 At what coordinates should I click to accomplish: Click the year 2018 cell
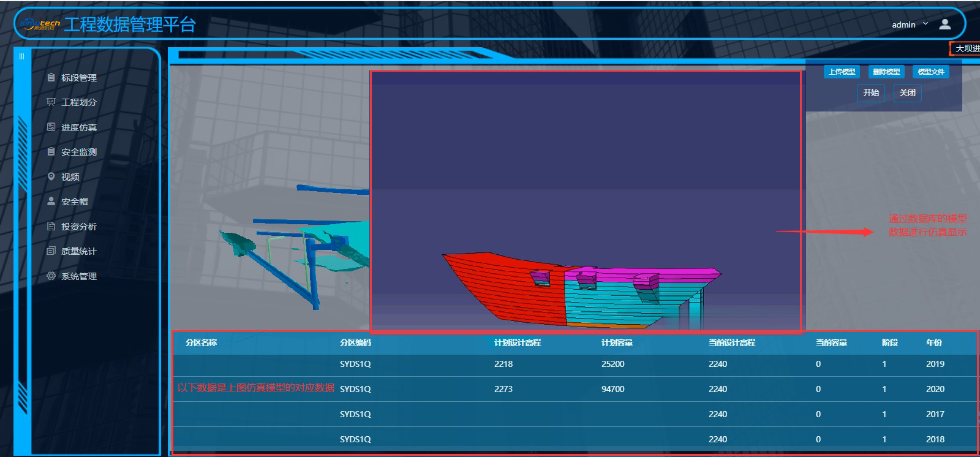click(935, 439)
